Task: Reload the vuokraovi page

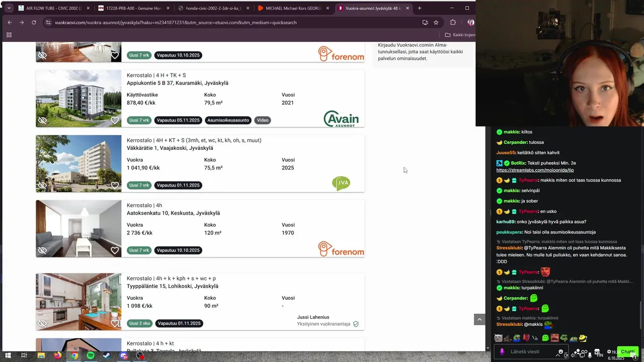Action: pos(34,22)
